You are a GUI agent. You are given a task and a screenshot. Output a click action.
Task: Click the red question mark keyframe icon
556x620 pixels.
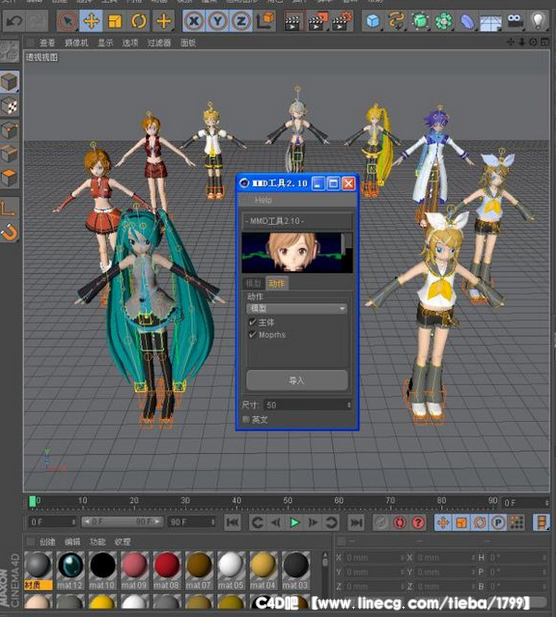418,523
